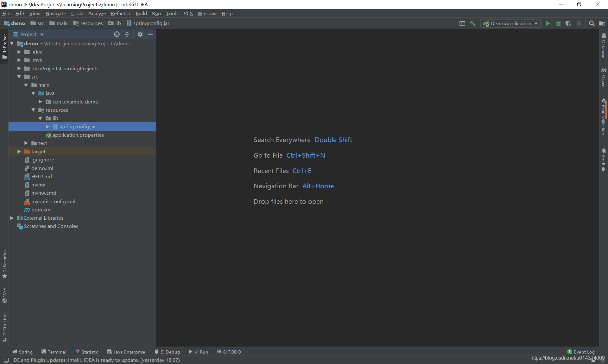This screenshot has height=364, width=608.
Task: Open the Favorites tool window
Action: click(4, 264)
